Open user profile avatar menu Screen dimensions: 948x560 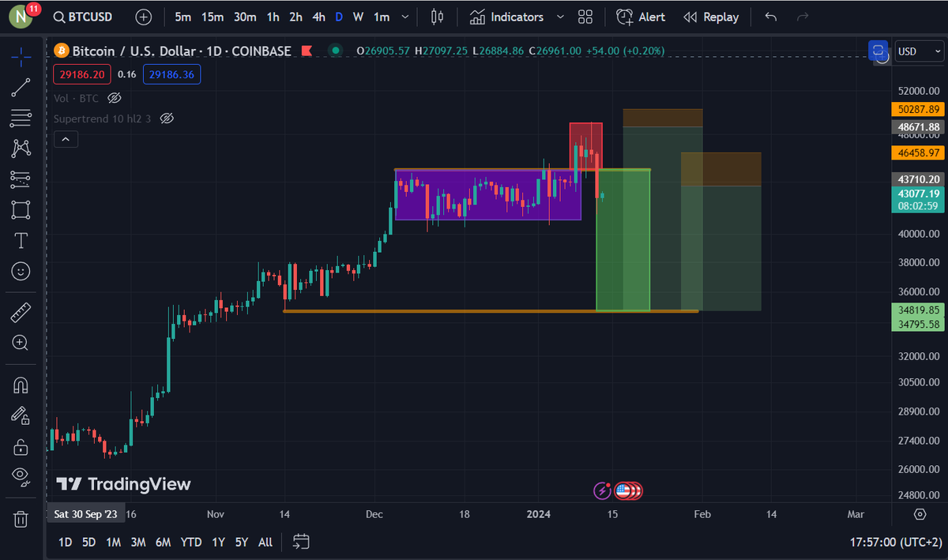coord(22,17)
